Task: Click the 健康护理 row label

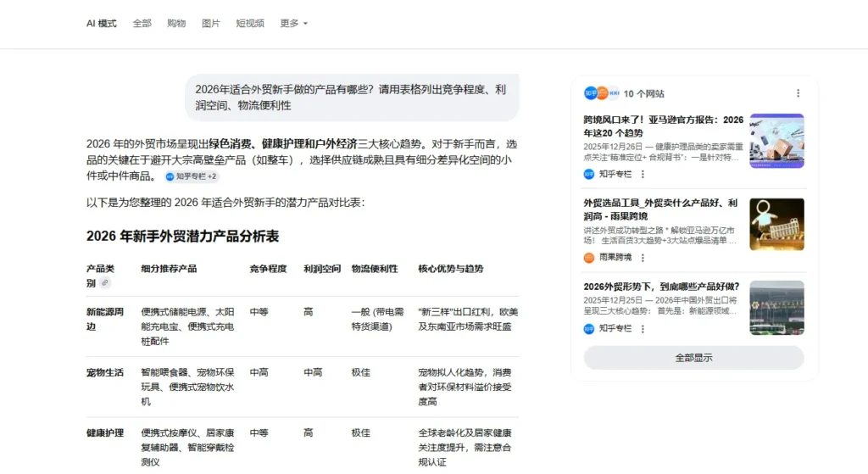Action: coord(104,432)
